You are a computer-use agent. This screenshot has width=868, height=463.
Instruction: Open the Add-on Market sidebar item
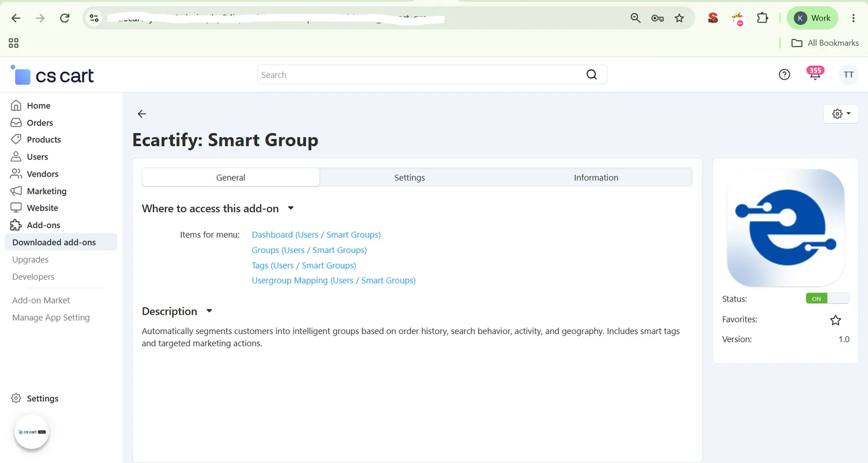point(41,300)
